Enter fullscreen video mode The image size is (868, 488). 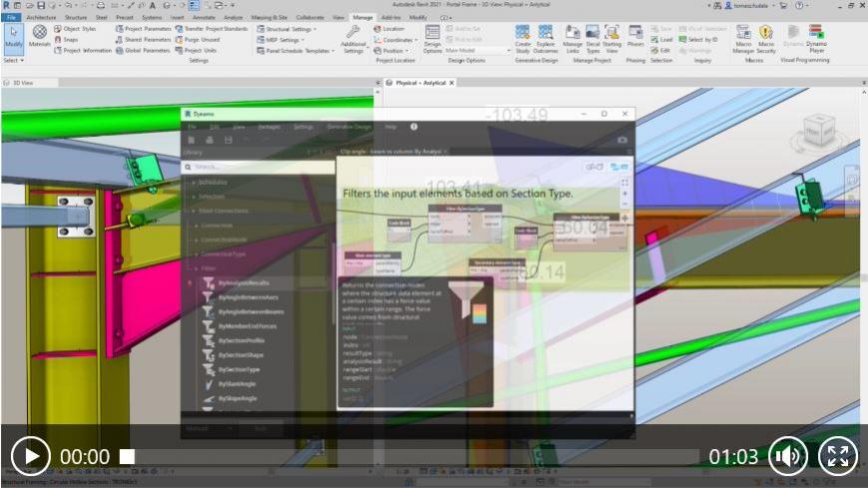(x=838, y=456)
